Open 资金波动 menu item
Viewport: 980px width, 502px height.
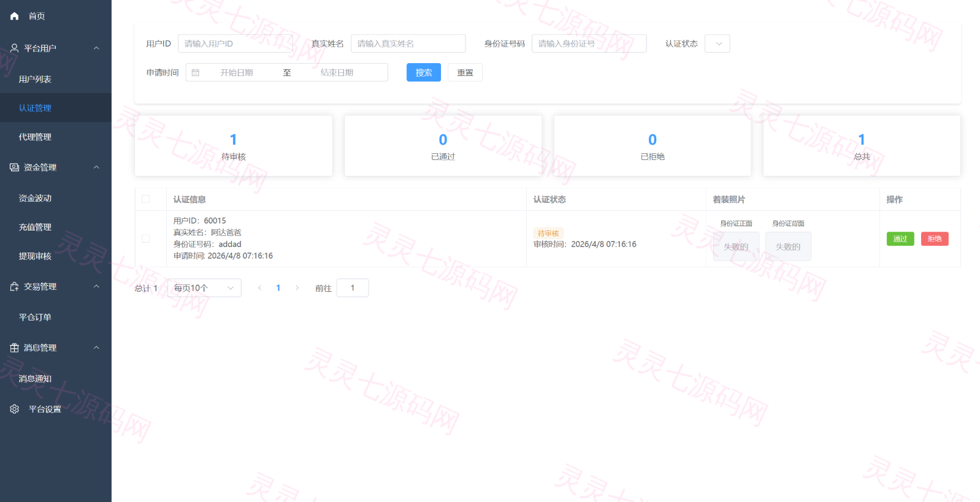[56, 198]
